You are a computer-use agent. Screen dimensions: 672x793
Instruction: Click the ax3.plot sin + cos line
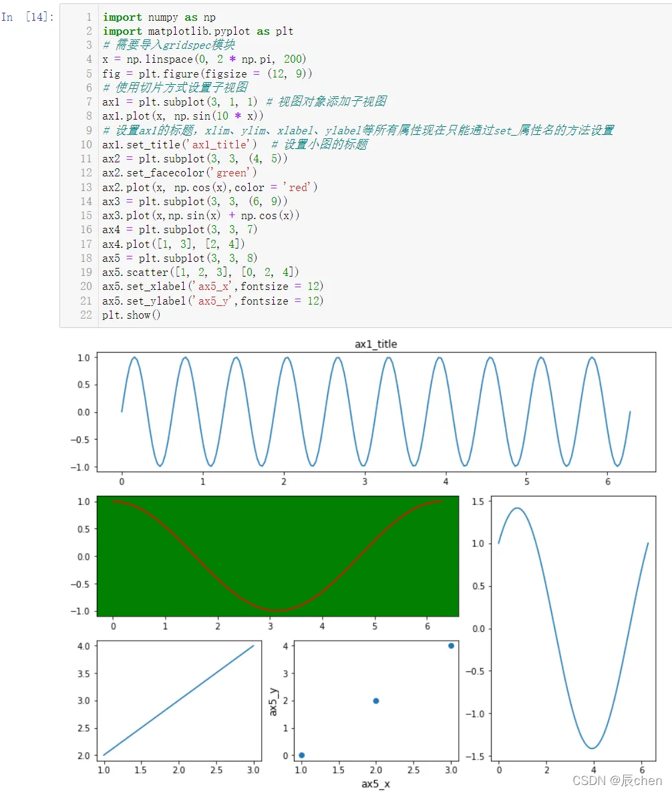pyautogui.click(x=201, y=215)
